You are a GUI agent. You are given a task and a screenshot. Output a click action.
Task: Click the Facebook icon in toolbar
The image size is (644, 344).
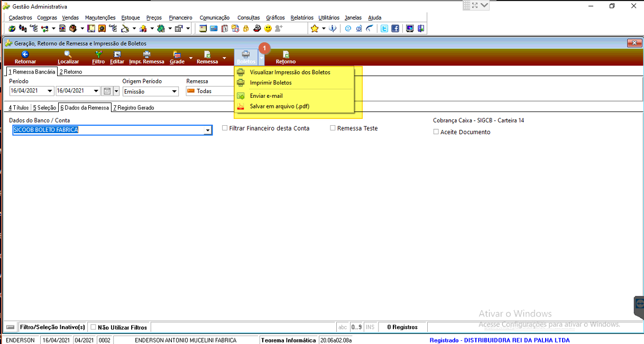click(x=395, y=29)
